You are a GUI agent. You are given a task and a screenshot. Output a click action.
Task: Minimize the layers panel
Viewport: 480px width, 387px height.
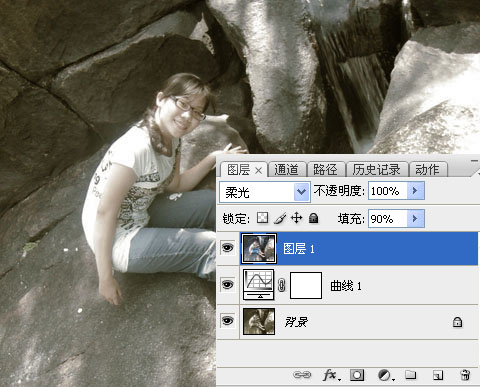474,161
